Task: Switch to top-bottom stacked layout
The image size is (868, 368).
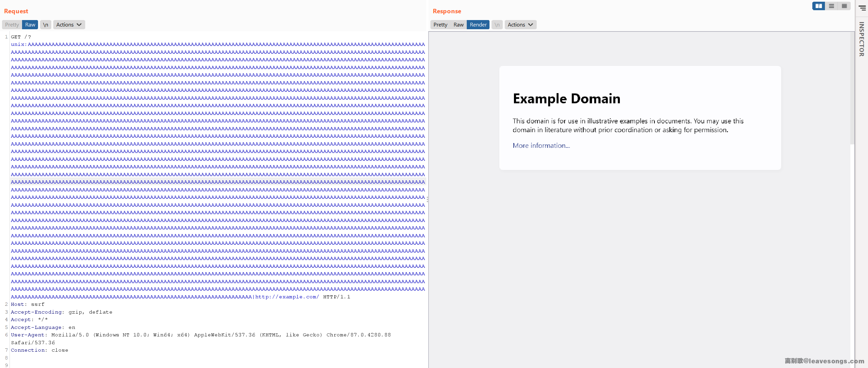Action: [x=831, y=6]
